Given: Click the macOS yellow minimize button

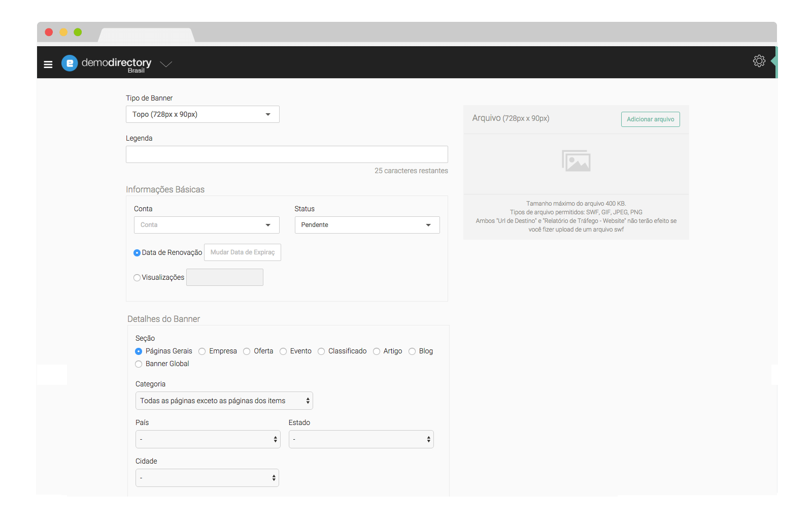Looking at the screenshot, I should tap(63, 32).
